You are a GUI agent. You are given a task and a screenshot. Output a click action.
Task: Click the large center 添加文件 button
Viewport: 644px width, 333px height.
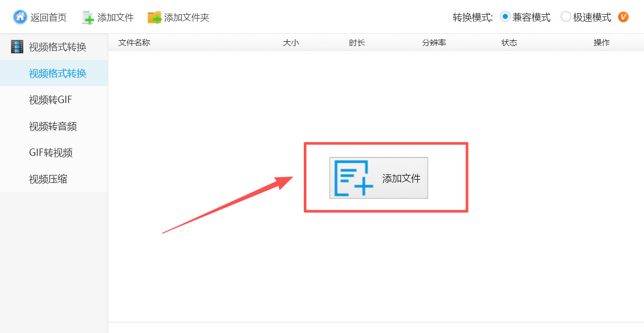pyautogui.click(x=378, y=178)
